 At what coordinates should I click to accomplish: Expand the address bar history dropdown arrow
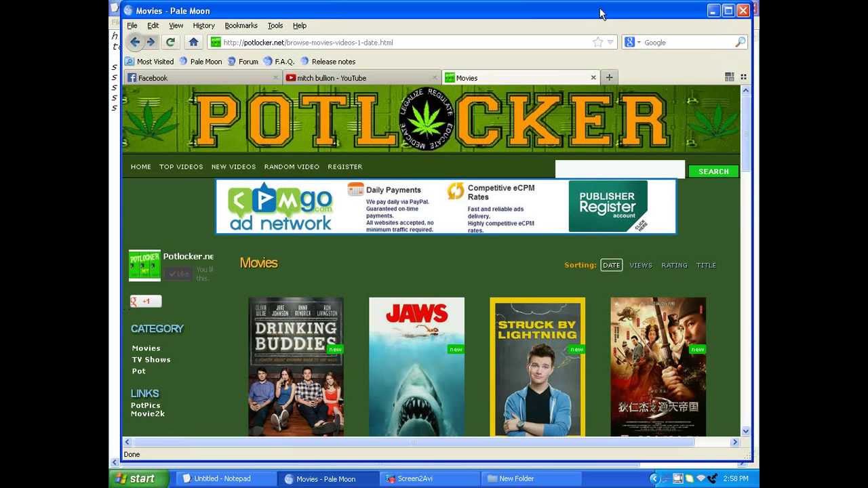pyautogui.click(x=610, y=42)
